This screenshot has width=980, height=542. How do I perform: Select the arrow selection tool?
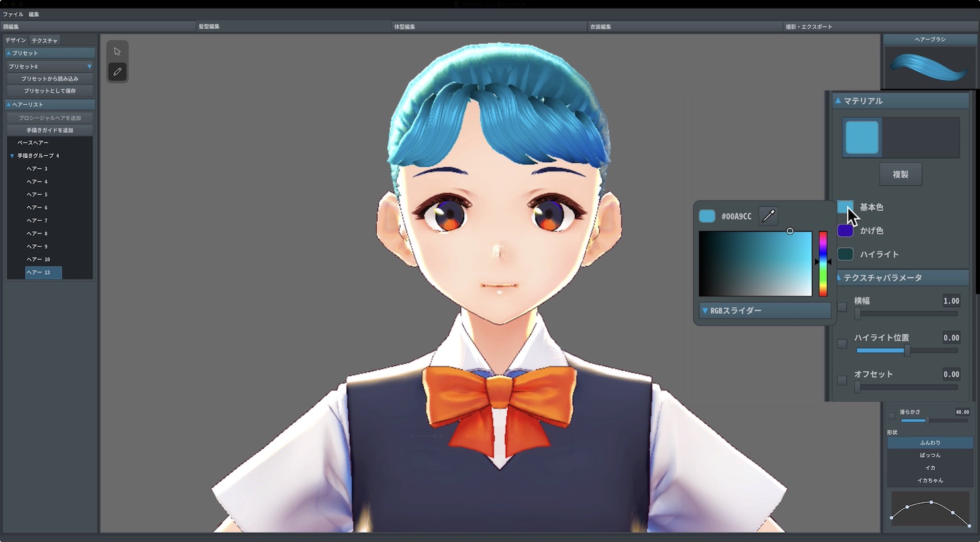(x=117, y=52)
